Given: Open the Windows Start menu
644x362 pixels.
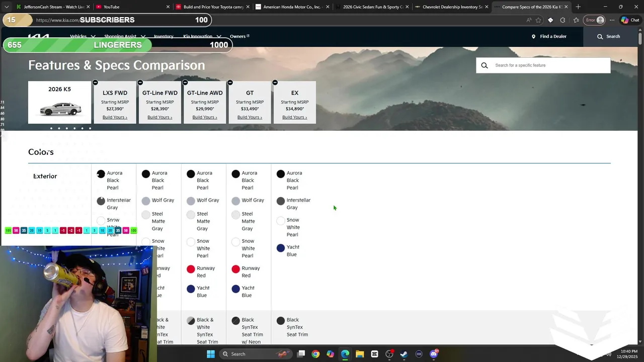Looking at the screenshot, I should pos(210,354).
